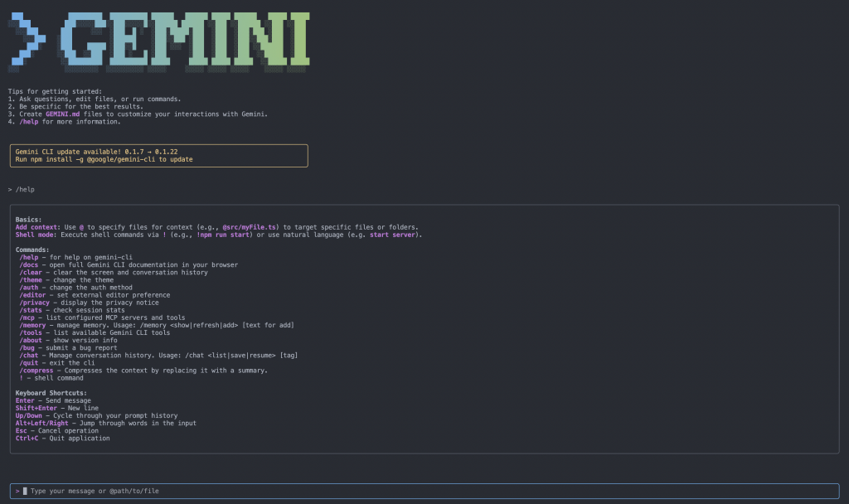Click the GEMINI ASCII art logo

(x=159, y=42)
